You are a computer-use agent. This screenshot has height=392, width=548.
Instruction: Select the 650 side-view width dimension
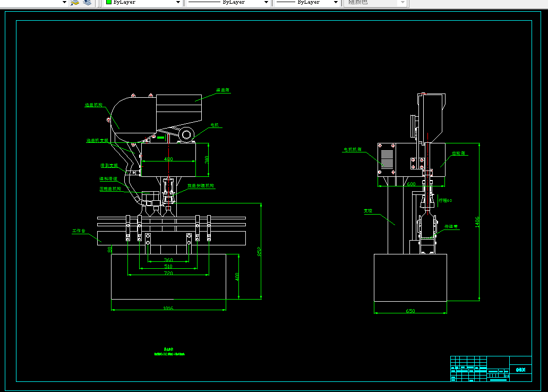point(410,311)
